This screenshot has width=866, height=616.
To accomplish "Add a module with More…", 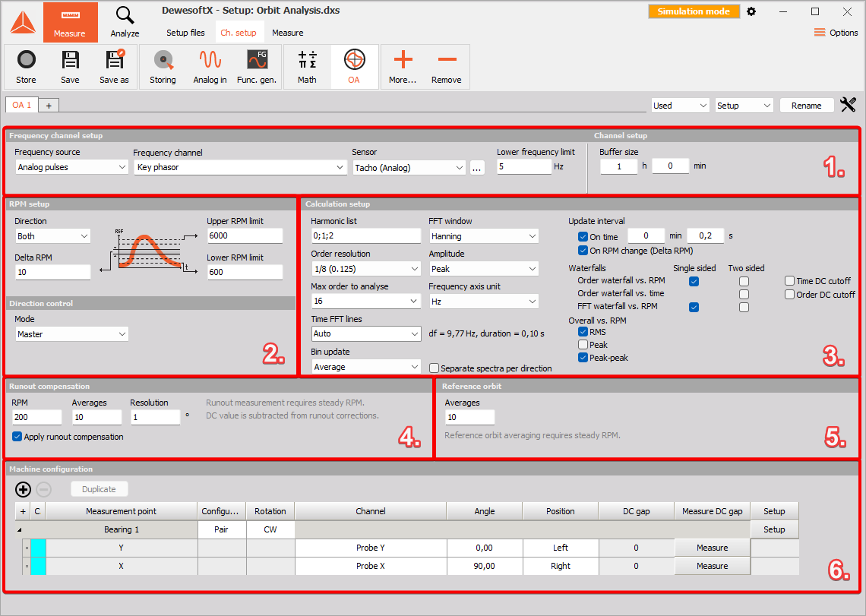I will pyautogui.click(x=403, y=67).
